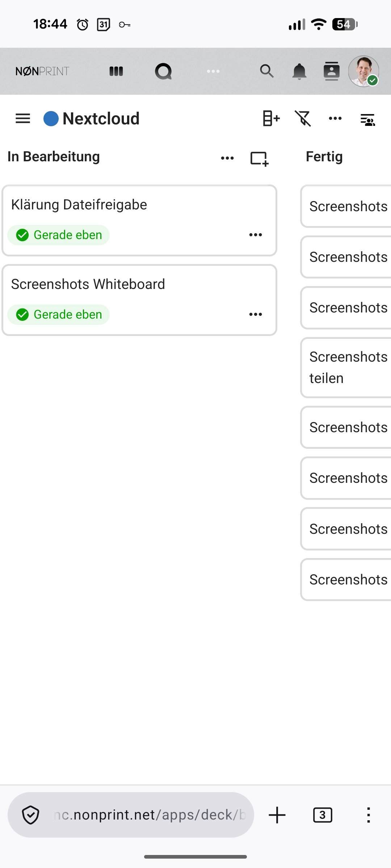Image resolution: width=391 pixels, height=868 pixels.
Task: Open In Bearbeitung list options menu
Action: pos(227,158)
